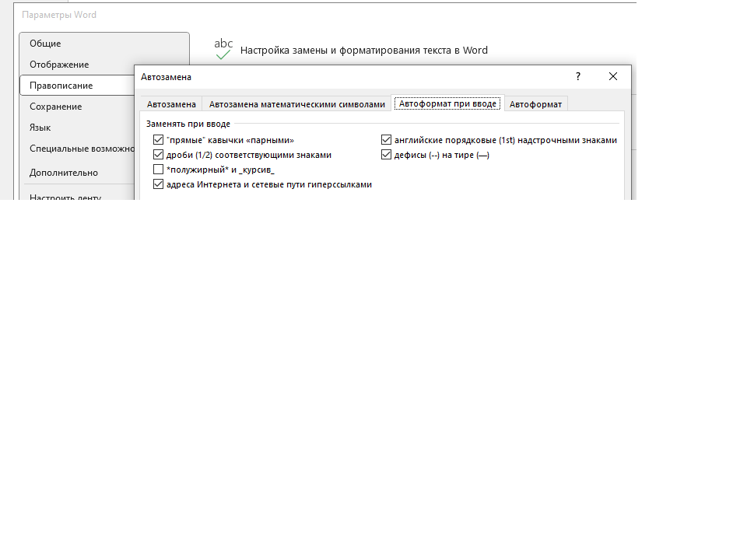This screenshot has width=747, height=560.
Task: Switch to the Автоформат tab
Action: [x=535, y=103]
